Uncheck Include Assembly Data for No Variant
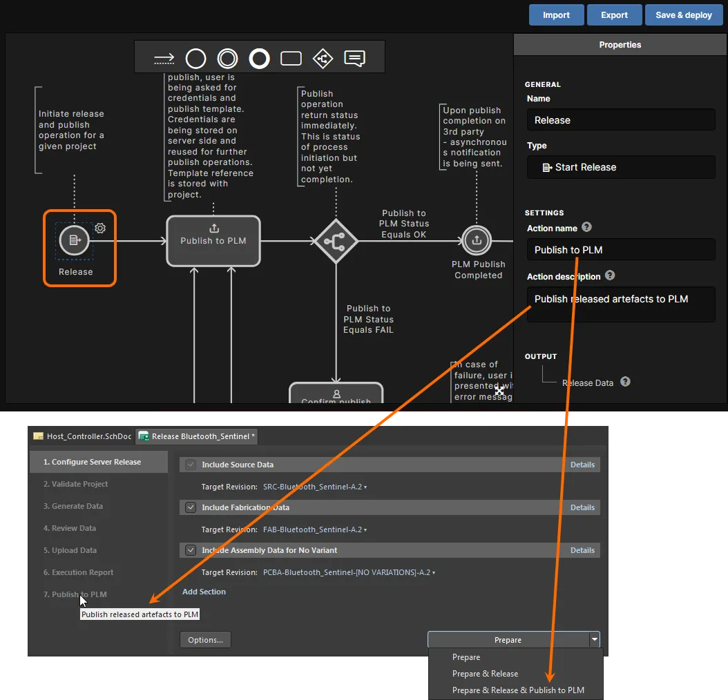 click(190, 550)
